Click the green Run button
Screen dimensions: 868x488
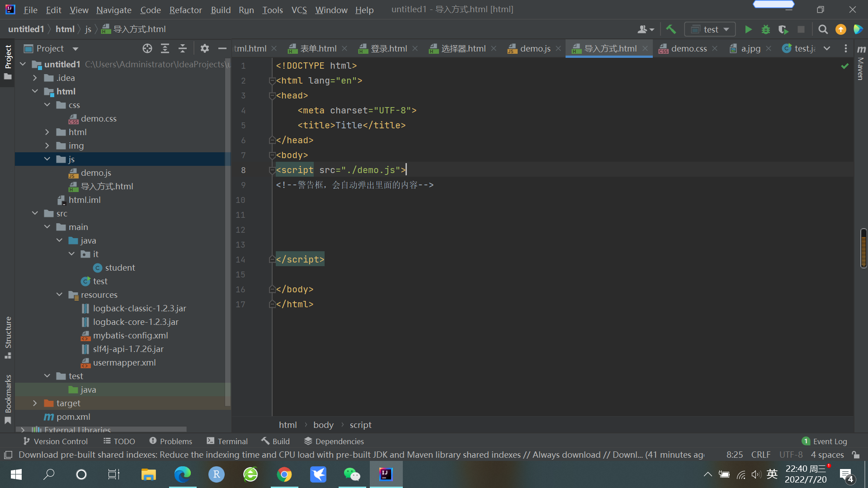[x=748, y=30]
